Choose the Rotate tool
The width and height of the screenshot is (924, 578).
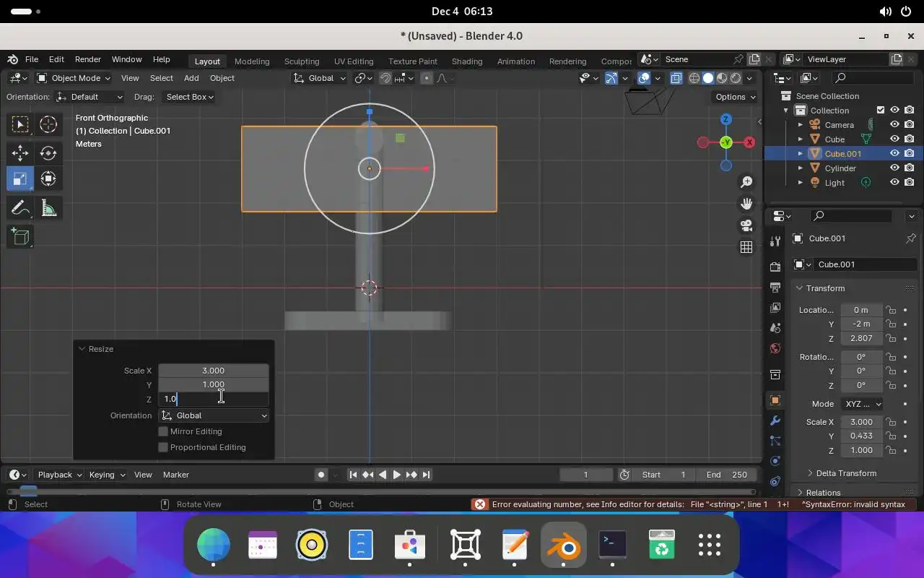pyautogui.click(x=48, y=152)
